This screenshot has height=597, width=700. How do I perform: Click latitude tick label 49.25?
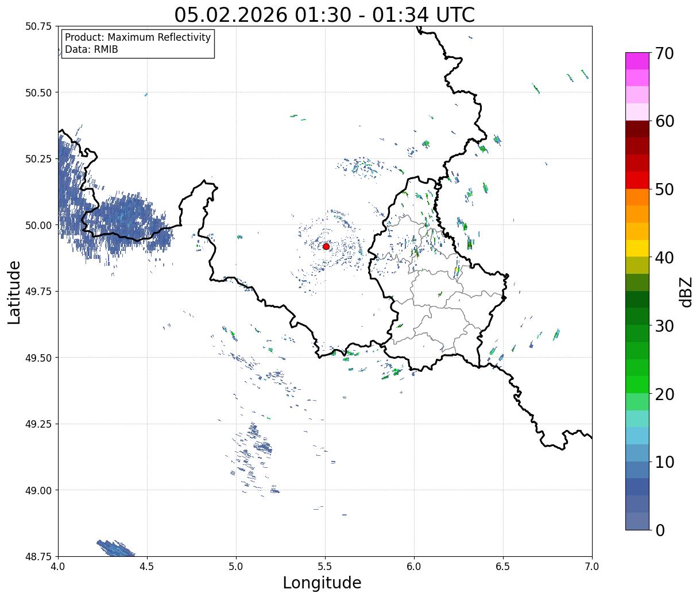(x=38, y=424)
